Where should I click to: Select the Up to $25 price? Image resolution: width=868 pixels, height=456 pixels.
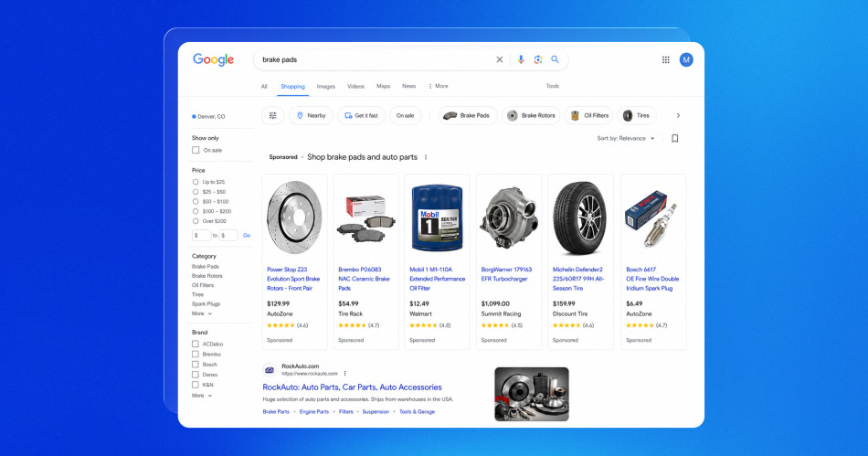(x=196, y=182)
